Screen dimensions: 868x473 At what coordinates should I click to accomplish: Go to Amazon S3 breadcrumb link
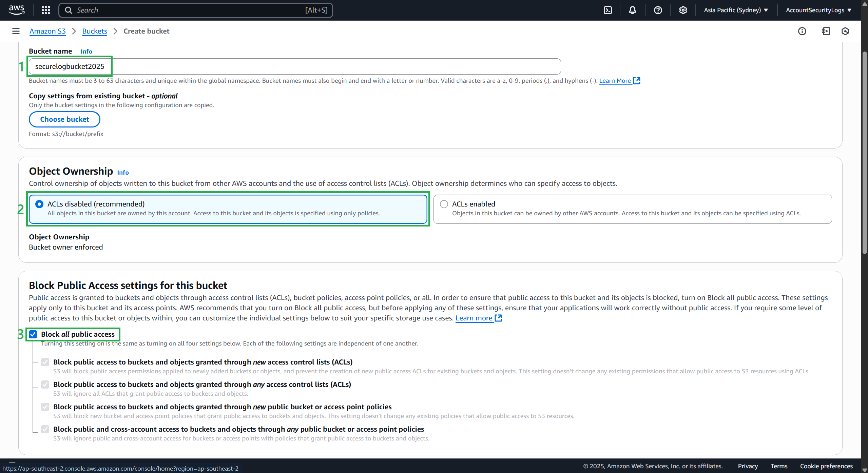click(x=47, y=31)
